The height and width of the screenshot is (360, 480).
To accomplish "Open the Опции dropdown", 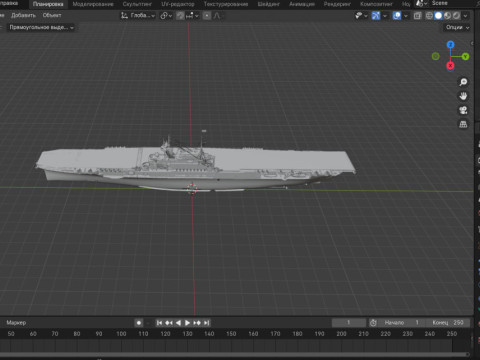I will tap(457, 27).
